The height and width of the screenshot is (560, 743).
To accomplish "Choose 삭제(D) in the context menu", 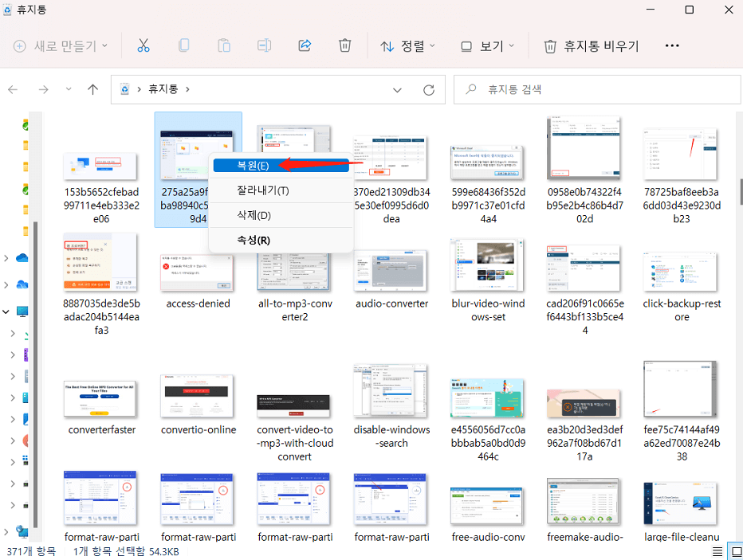I will [x=281, y=215].
